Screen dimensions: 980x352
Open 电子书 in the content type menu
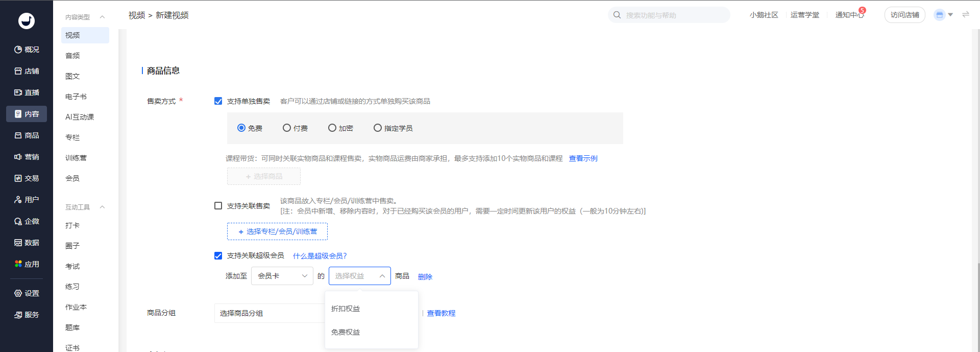pyautogui.click(x=76, y=97)
